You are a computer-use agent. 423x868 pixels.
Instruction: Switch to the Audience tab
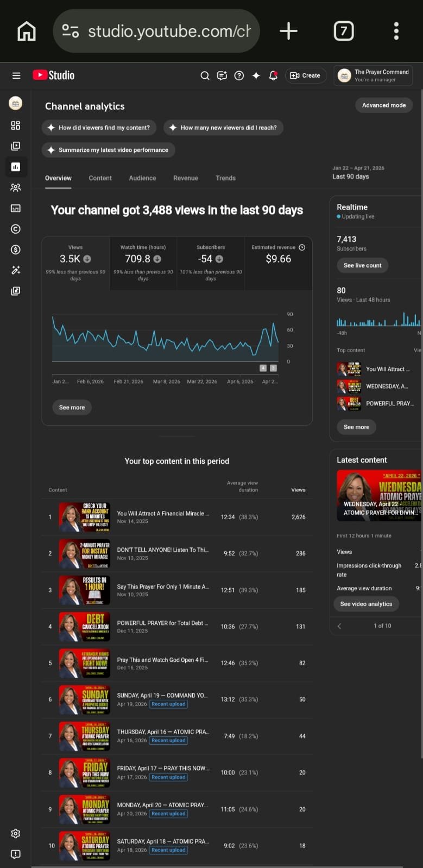coord(142,178)
